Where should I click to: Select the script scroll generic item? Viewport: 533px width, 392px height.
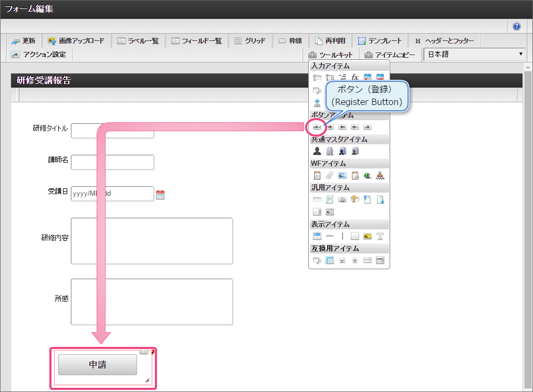pos(330,199)
